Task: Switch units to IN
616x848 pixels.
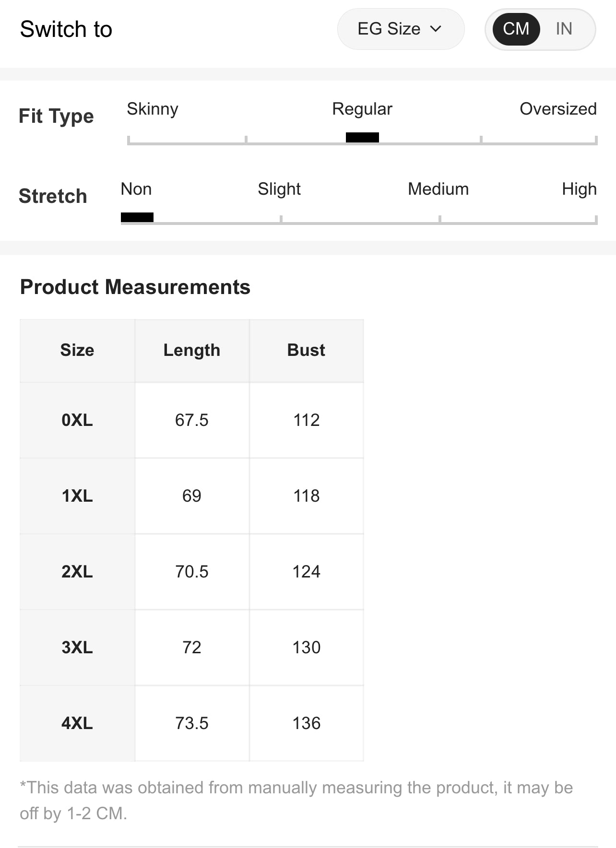Action: (x=564, y=29)
